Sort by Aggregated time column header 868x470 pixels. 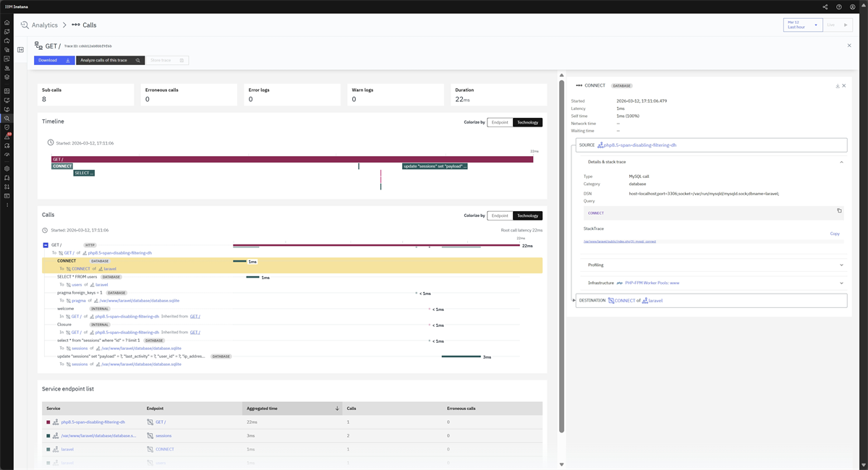tap(293, 409)
